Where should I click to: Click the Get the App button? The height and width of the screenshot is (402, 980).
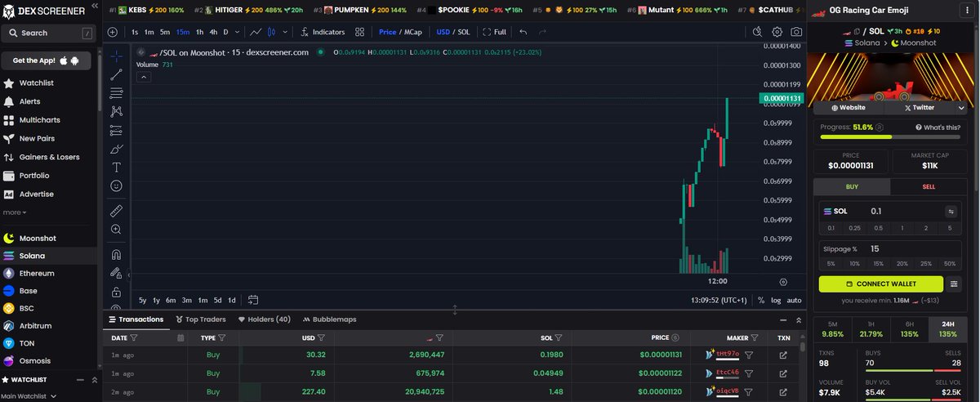coord(47,61)
